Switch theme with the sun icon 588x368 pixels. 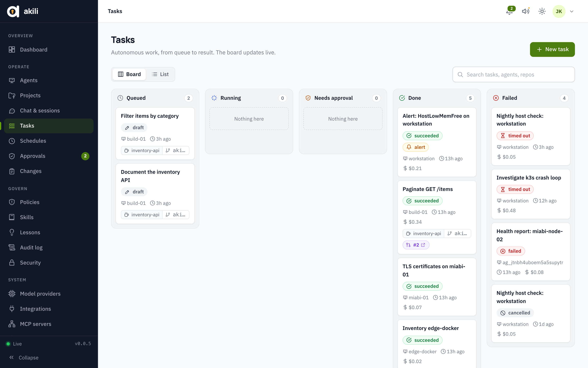point(542,11)
